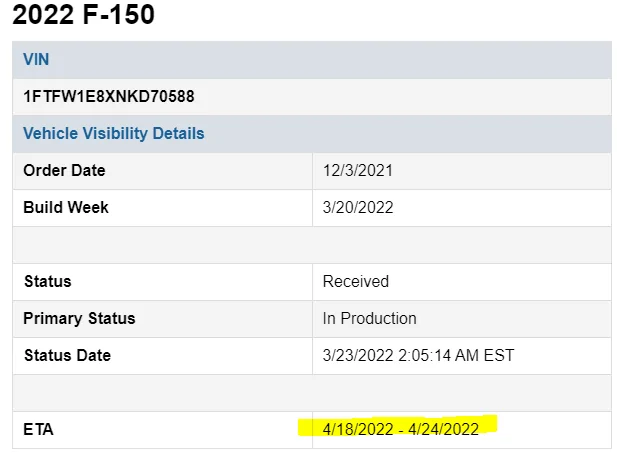Screen dimensions: 617x456
Task: Click the VIN number 1FTFW1E8XNKD70588
Action: click(109, 97)
